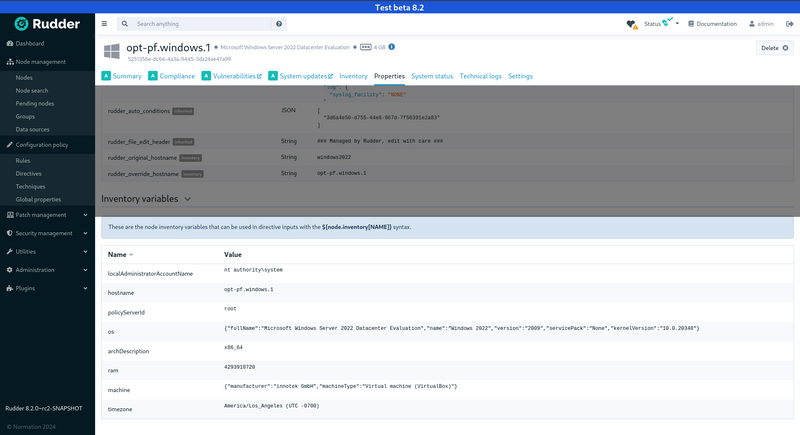Expand the Administration sidebar menu

[47, 270]
